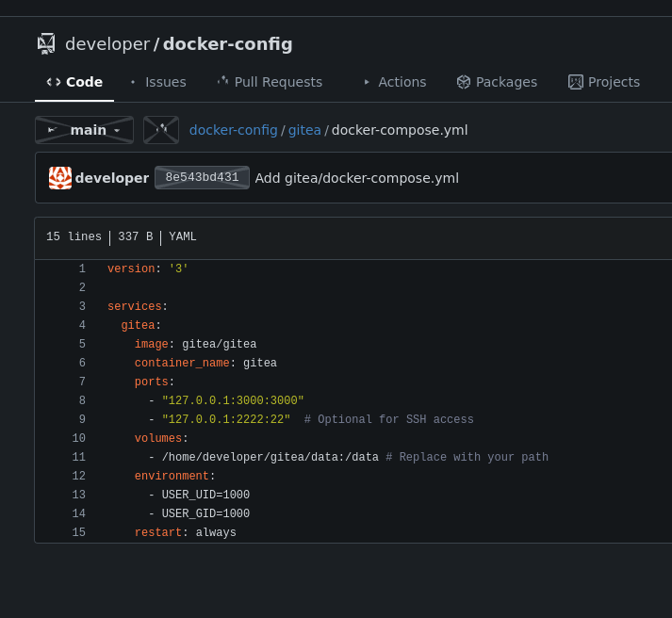Screen dimensions: 672x618
Task: Click the Code brackets icon
Action: tap(54, 82)
